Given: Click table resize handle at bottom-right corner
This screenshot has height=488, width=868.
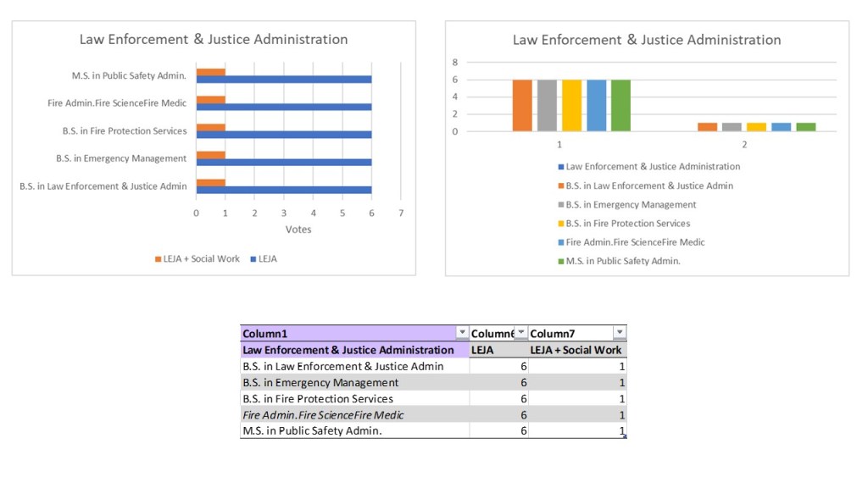Looking at the screenshot, I should click(625, 436).
